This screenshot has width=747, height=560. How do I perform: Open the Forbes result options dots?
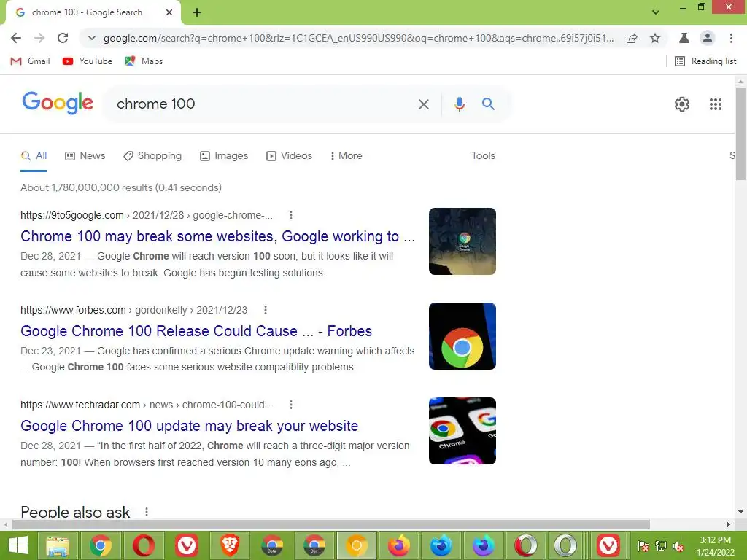pos(266,310)
